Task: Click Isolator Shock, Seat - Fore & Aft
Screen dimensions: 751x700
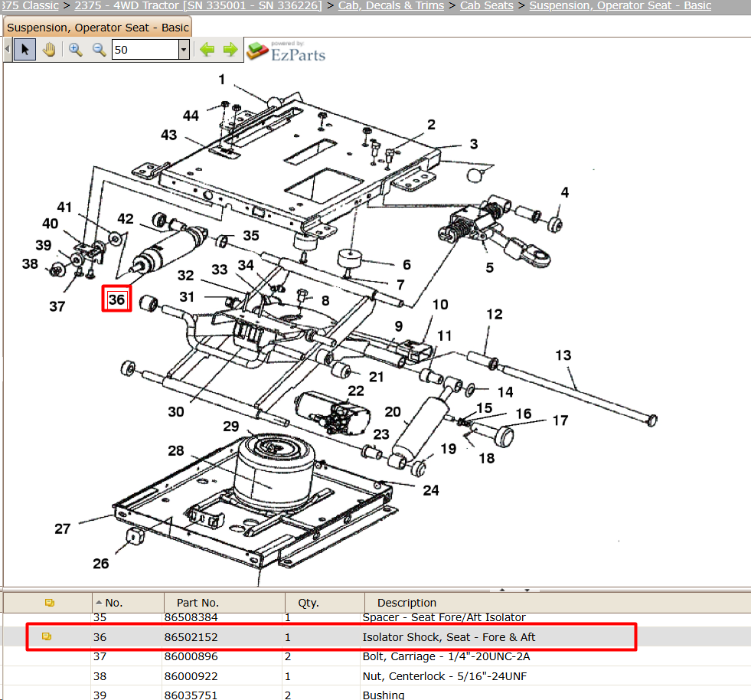Action: pos(449,636)
